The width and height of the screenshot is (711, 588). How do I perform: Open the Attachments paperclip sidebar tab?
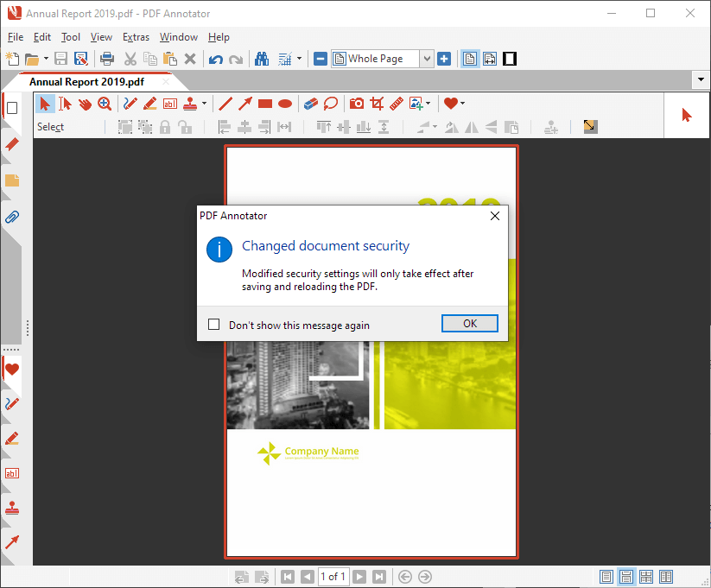pos(12,218)
